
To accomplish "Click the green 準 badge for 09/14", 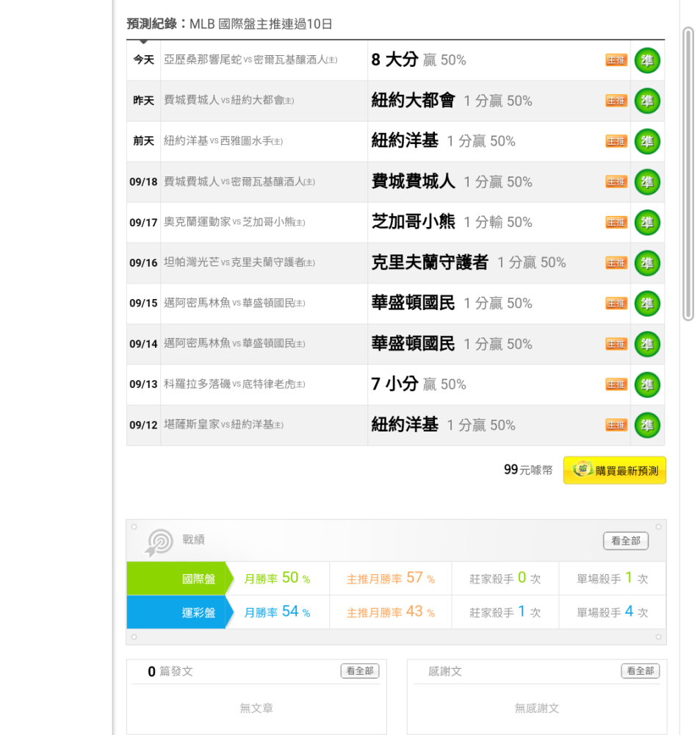I will pos(647,344).
